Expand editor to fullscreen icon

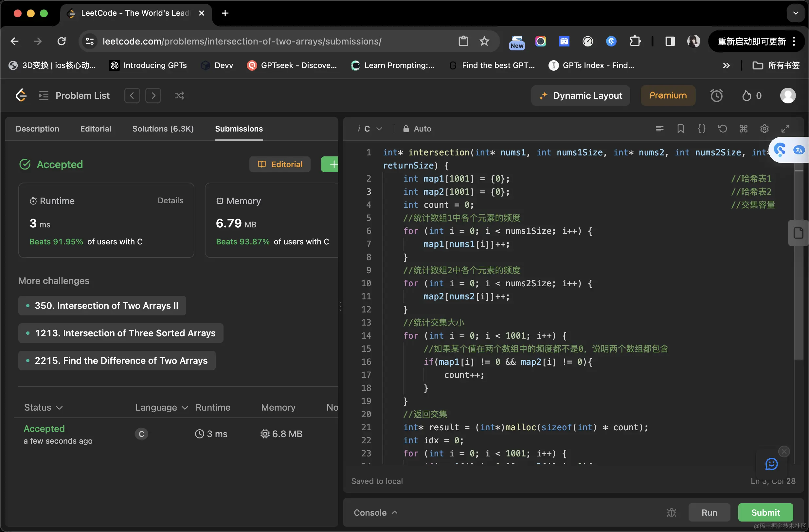pyautogui.click(x=785, y=129)
